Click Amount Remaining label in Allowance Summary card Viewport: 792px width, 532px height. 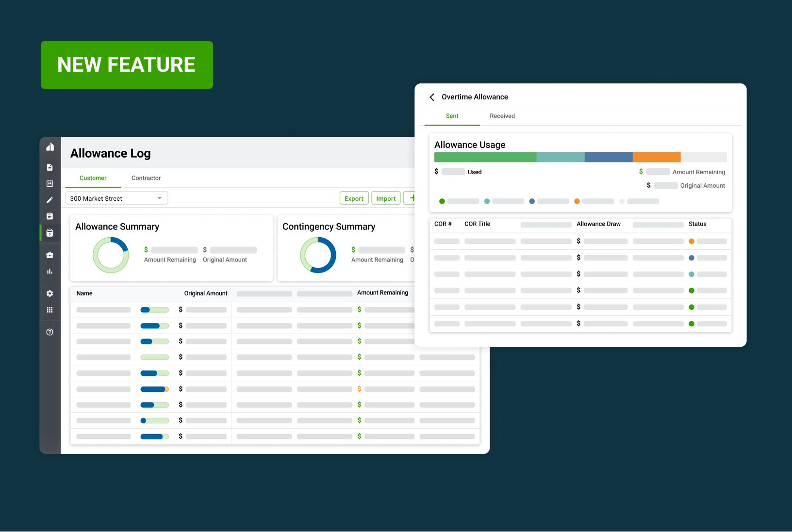click(x=170, y=260)
